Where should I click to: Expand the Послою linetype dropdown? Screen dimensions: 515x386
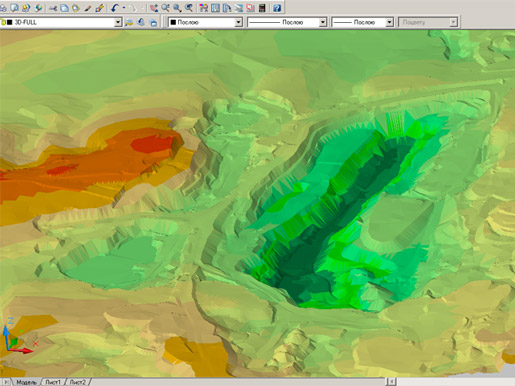(x=323, y=22)
